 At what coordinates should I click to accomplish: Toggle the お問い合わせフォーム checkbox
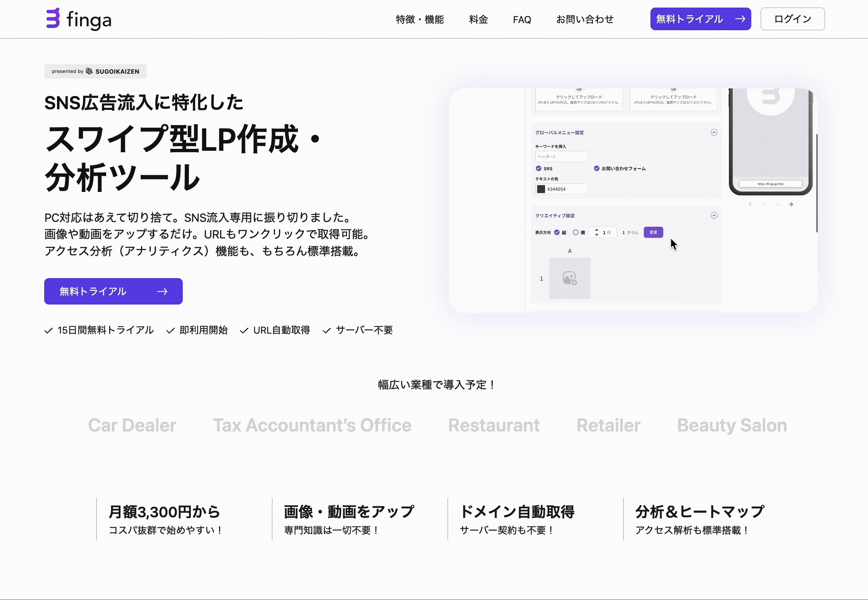click(x=596, y=169)
